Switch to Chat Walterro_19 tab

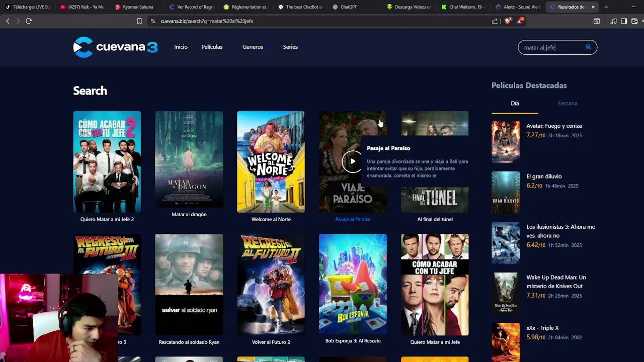click(463, 7)
